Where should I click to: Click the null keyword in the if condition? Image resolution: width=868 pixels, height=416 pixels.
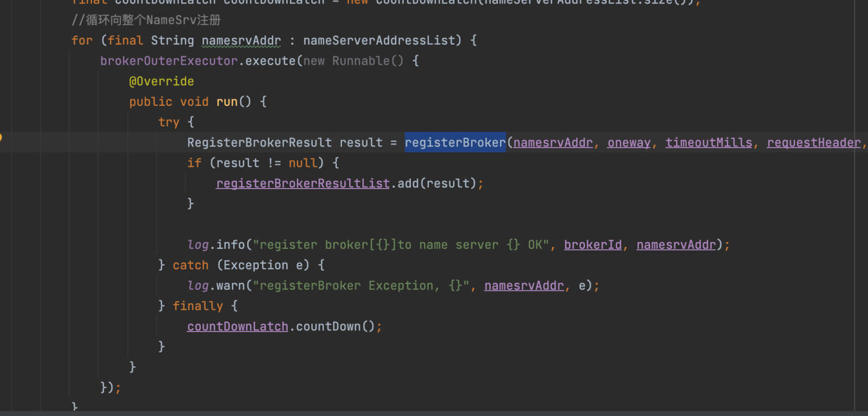click(303, 163)
